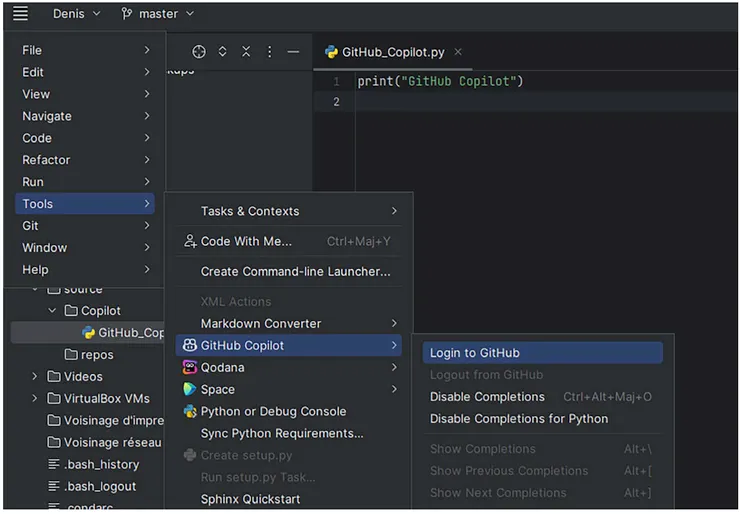Open the master branch dropdown
740x514 pixels.
pos(158,14)
